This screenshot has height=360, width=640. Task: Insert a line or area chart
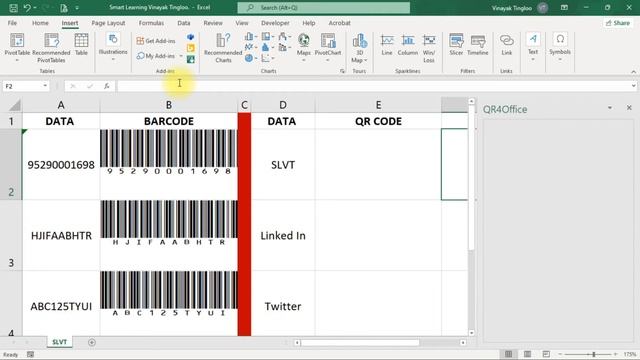251,47
